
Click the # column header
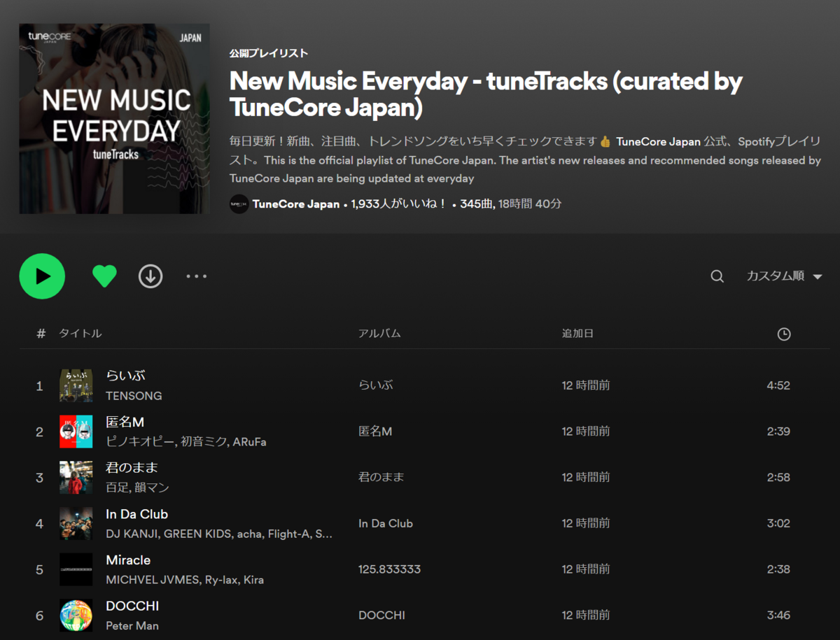[41, 334]
